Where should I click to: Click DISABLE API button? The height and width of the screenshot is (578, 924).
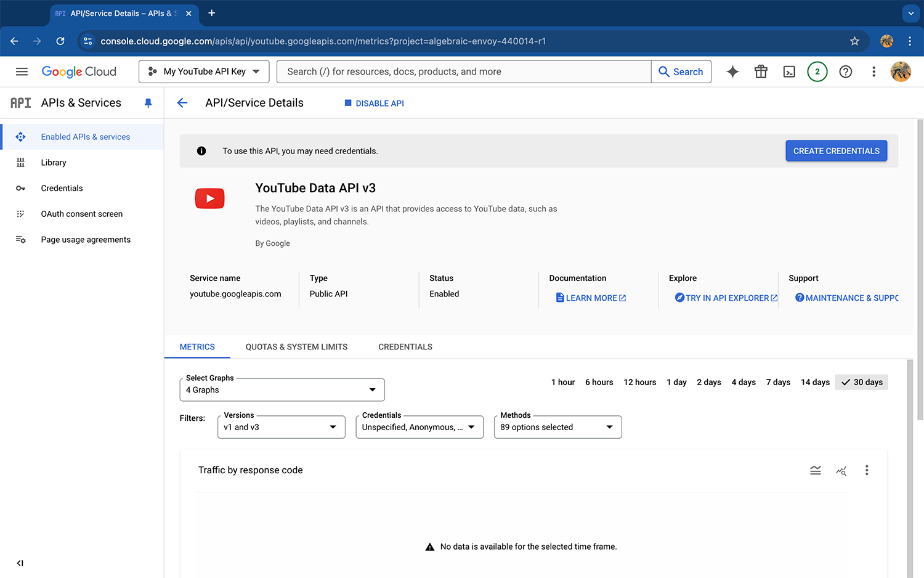375,104
